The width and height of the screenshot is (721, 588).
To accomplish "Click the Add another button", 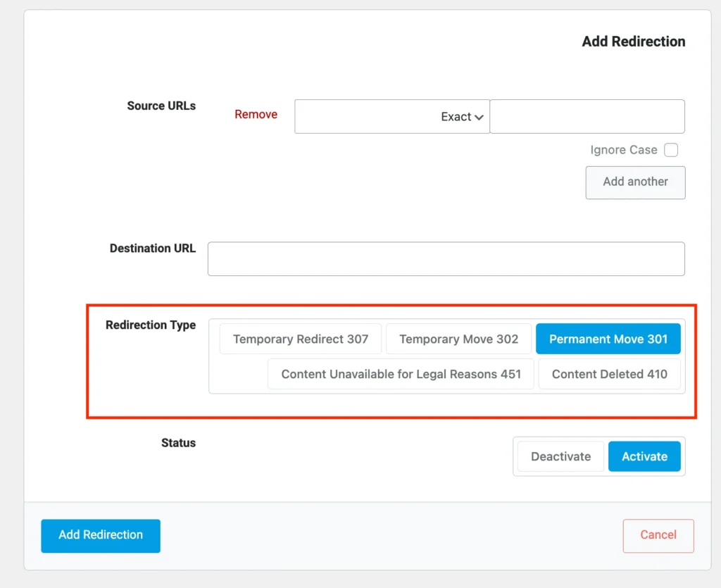I will point(635,182).
